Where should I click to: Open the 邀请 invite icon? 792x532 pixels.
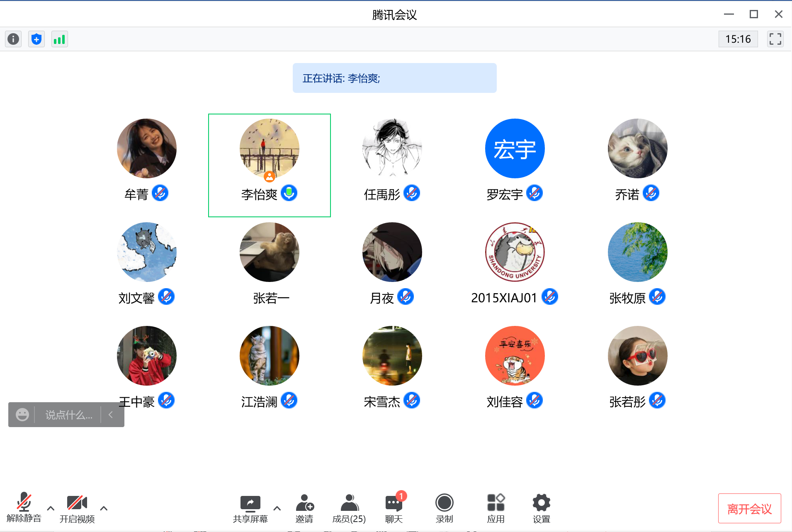[x=304, y=509]
